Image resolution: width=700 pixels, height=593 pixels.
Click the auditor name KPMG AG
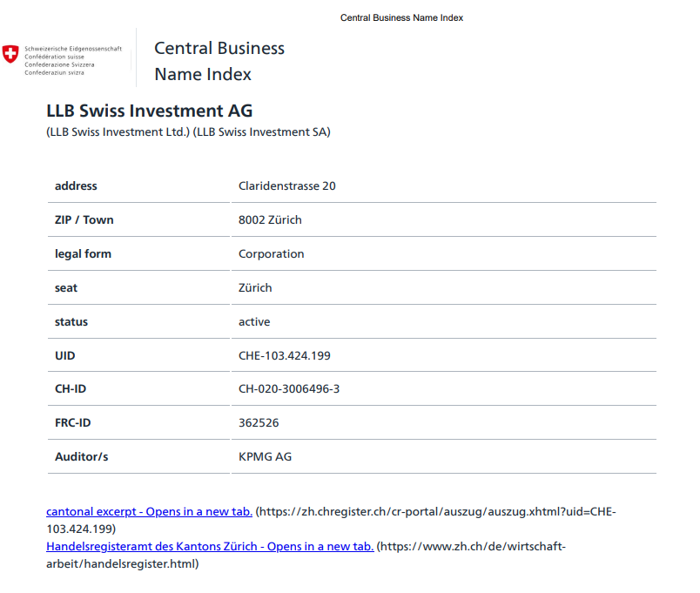pyautogui.click(x=265, y=457)
